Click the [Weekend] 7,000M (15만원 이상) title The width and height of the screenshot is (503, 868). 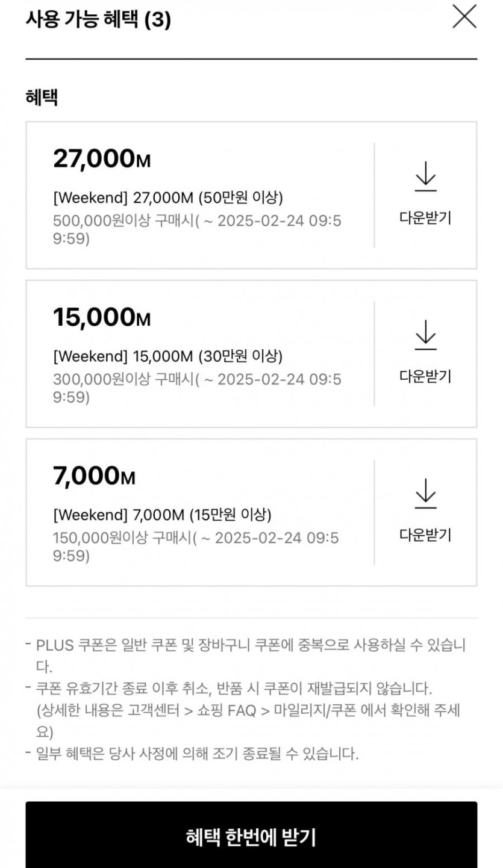(x=162, y=515)
